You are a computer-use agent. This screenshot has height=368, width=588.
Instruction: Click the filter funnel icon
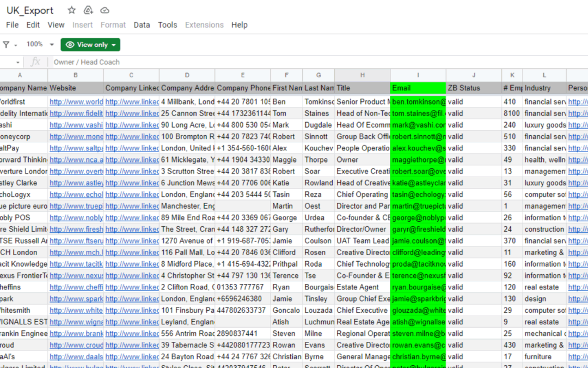pyautogui.click(x=6, y=45)
